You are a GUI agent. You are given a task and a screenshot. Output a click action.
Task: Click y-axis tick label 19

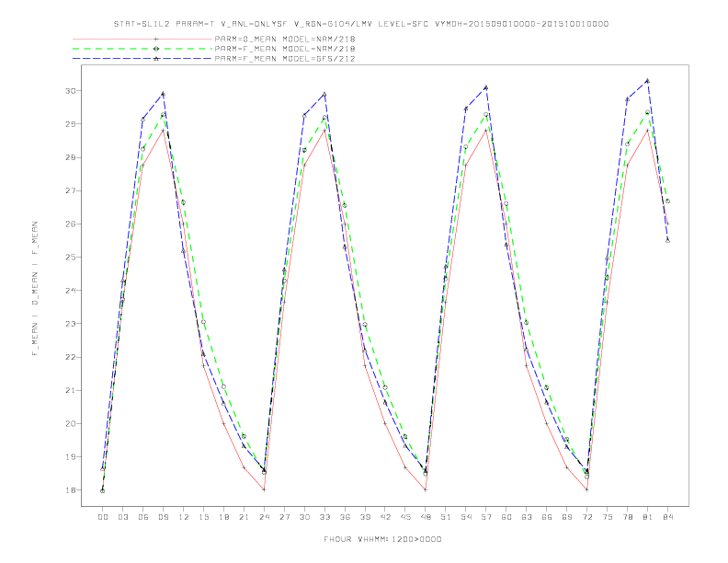pos(70,456)
